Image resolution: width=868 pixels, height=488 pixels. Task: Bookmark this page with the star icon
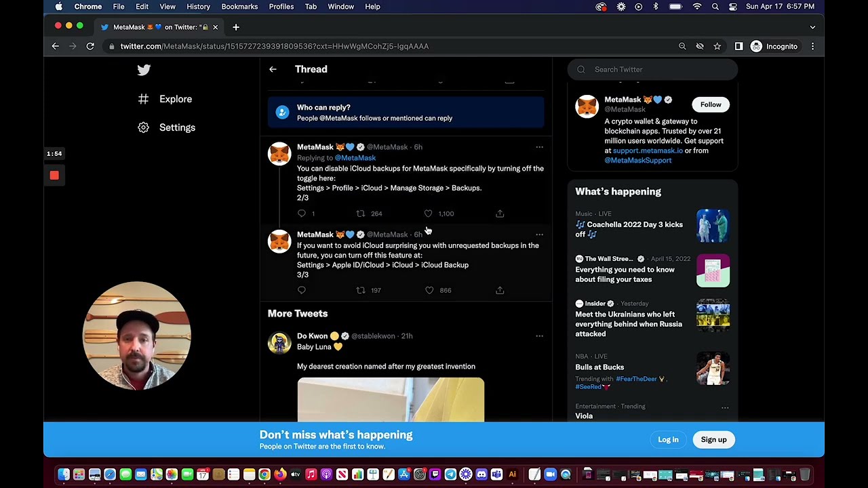point(717,46)
